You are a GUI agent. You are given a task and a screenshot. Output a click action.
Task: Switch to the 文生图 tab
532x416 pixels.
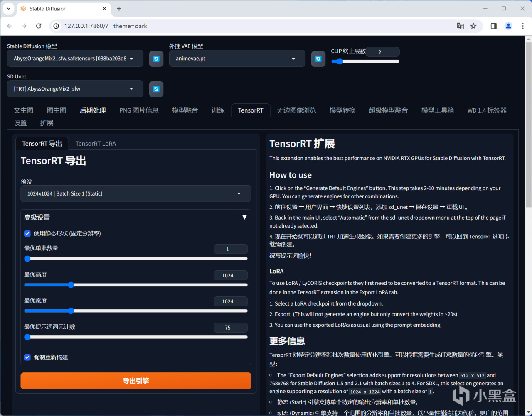[23, 110]
